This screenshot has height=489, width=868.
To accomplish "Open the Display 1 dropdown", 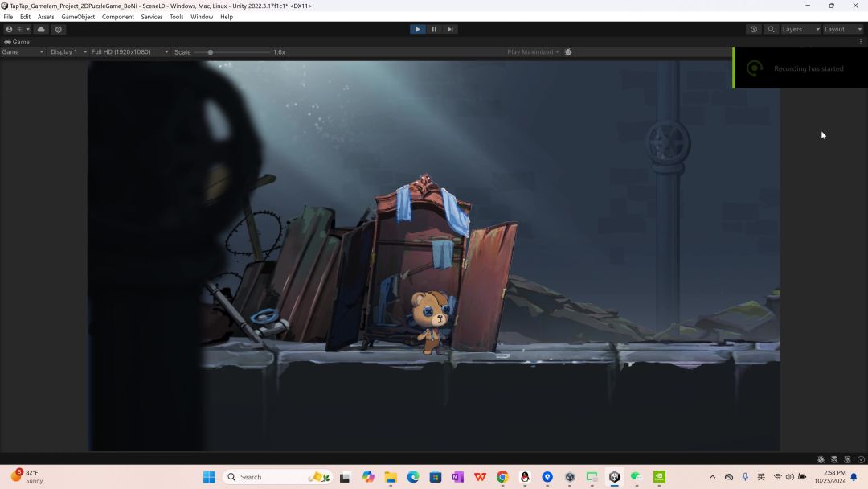I will tap(68, 52).
